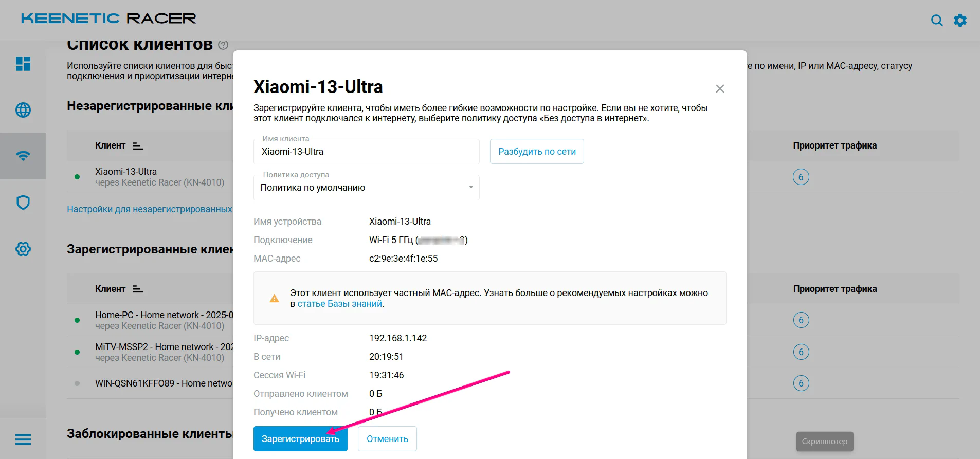Click the Wi-Fi 5 ГГц connection value
Viewport: 980px width, 459px height.
coord(419,240)
